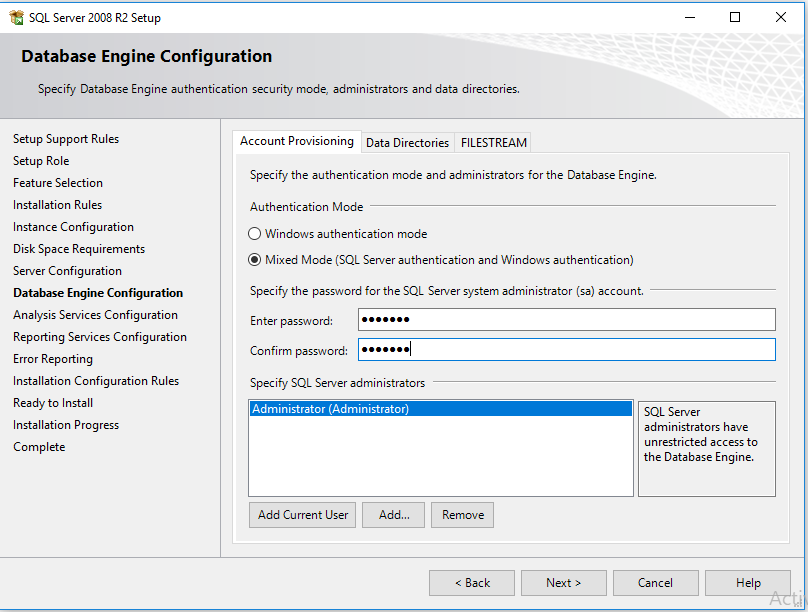This screenshot has width=808, height=612.
Task: Close the SQL Server Setup window
Action: [781, 18]
